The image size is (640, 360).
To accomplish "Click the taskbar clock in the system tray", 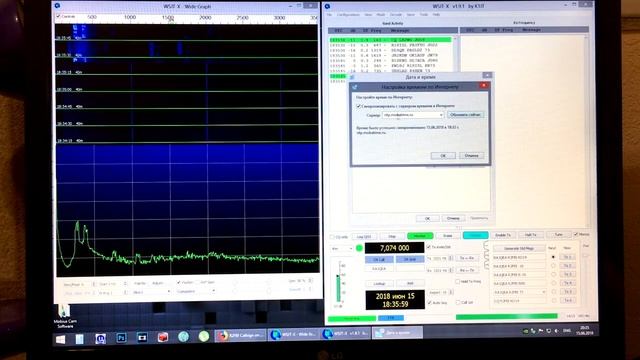I will pos(585,330).
